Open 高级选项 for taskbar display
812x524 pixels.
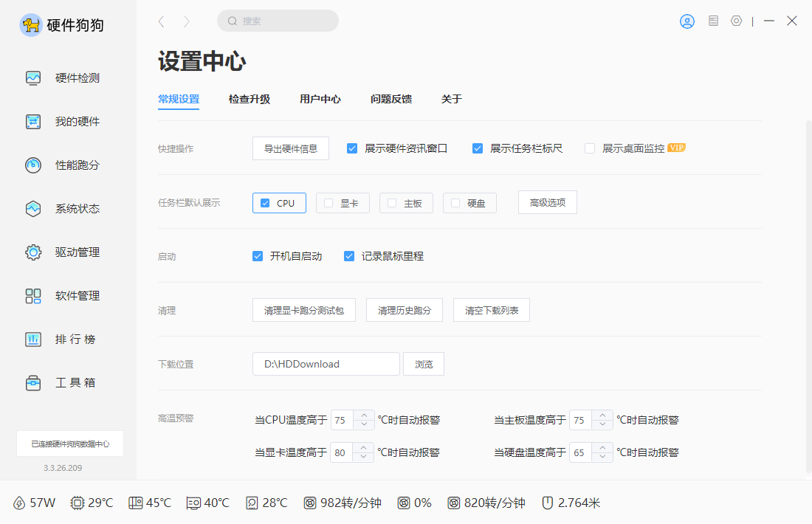click(547, 201)
